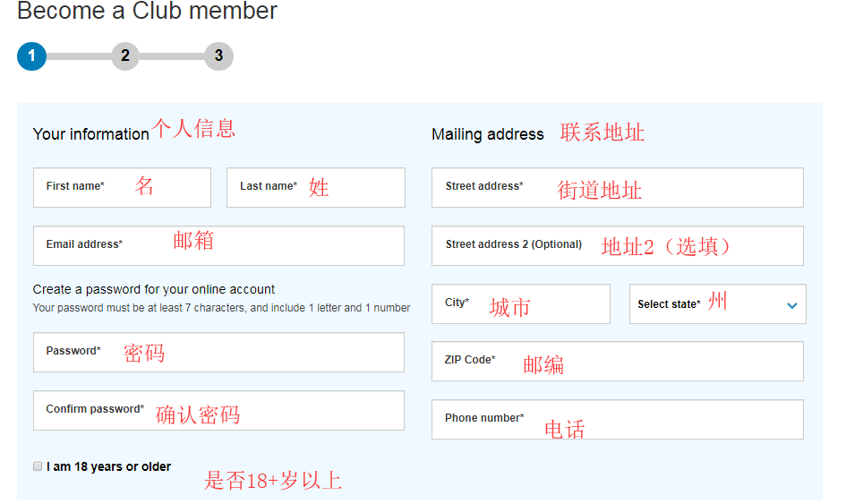The height and width of the screenshot is (504, 846).
Task: Select the Email address text box
Action: tap(218, 245)
